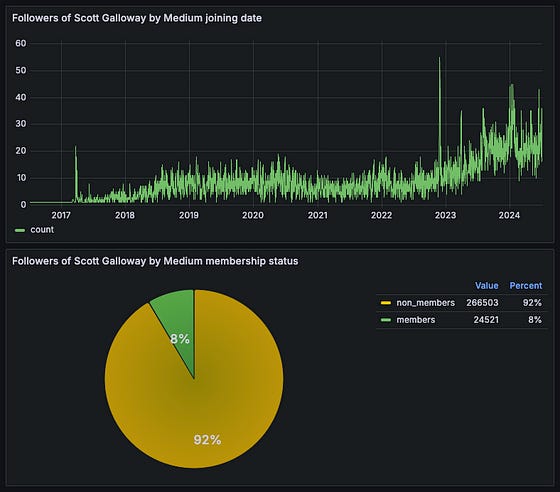
Task: Click the 0 y-axis label
Action: tap(24, 205)
